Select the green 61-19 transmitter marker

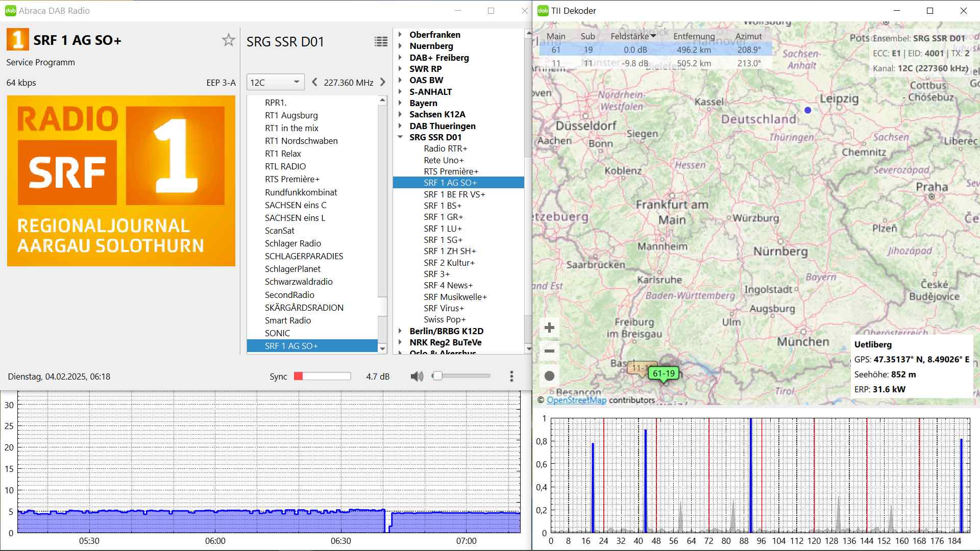[664, 373]
